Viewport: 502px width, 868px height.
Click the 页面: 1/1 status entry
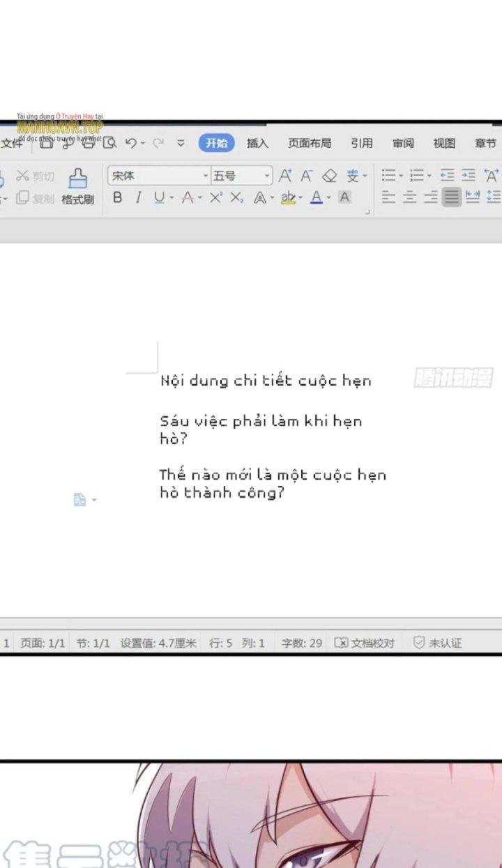[43, 643]
